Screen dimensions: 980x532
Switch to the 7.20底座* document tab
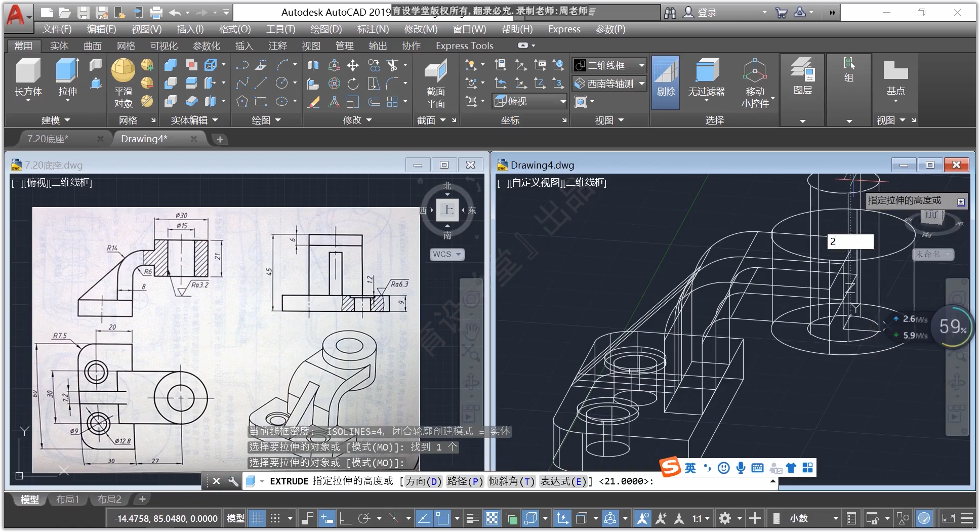tap(48, 139)
